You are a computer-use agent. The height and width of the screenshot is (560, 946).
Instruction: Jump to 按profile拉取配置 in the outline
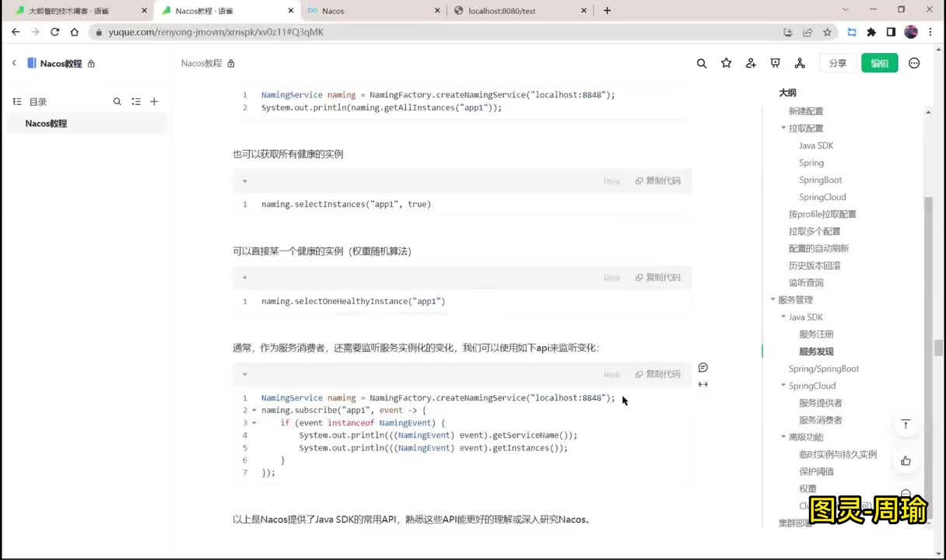click(822, 214)
